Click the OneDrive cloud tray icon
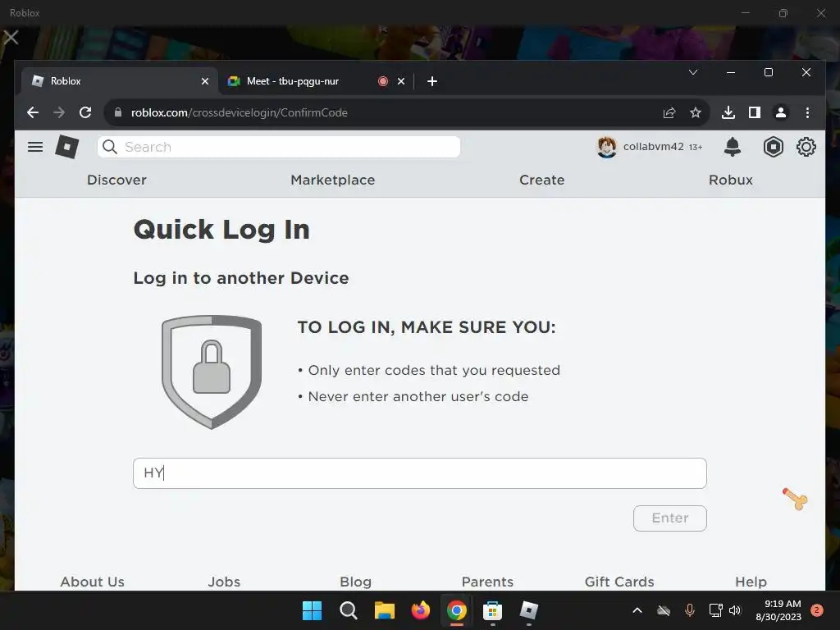The image size is (840, 630). click(x=664, y=610)
